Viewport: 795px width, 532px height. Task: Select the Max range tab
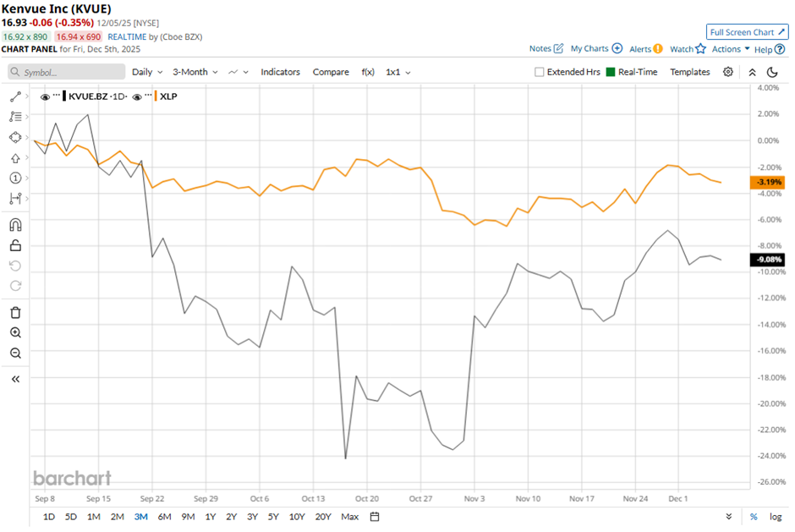(350, 517)
